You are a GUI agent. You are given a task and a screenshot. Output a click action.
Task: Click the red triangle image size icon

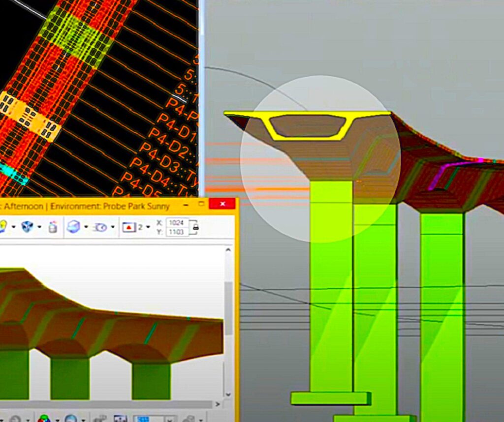coord(128,227)
